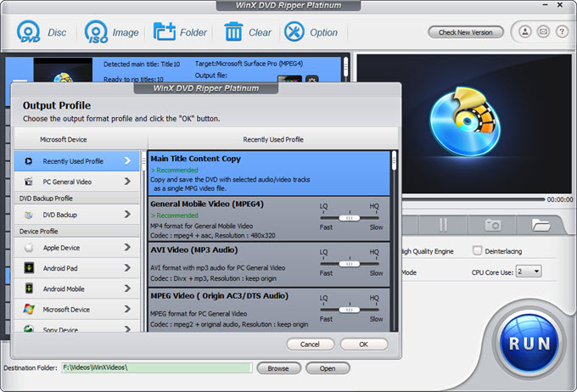Select the General Mobile Video (MPEG4) profile
Screen dimensions: 577x392
[269, 219]
